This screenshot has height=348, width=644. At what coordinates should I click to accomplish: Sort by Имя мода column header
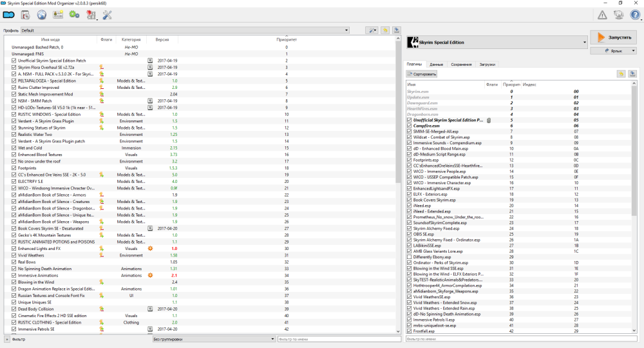click(x=50, y=40)
